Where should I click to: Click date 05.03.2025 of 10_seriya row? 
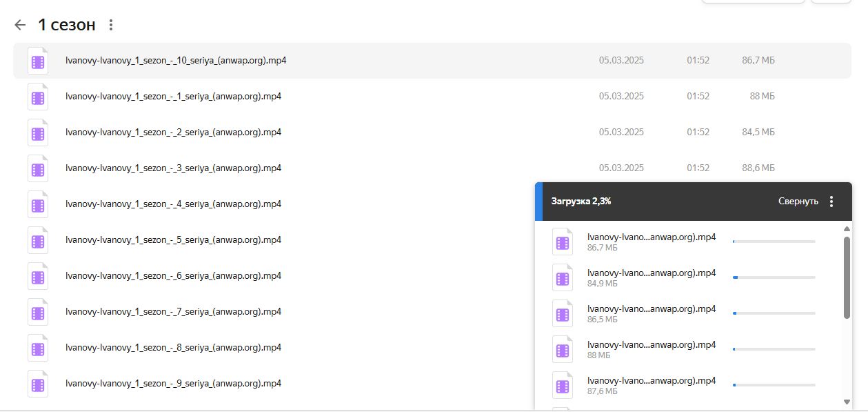pos(621,61)
